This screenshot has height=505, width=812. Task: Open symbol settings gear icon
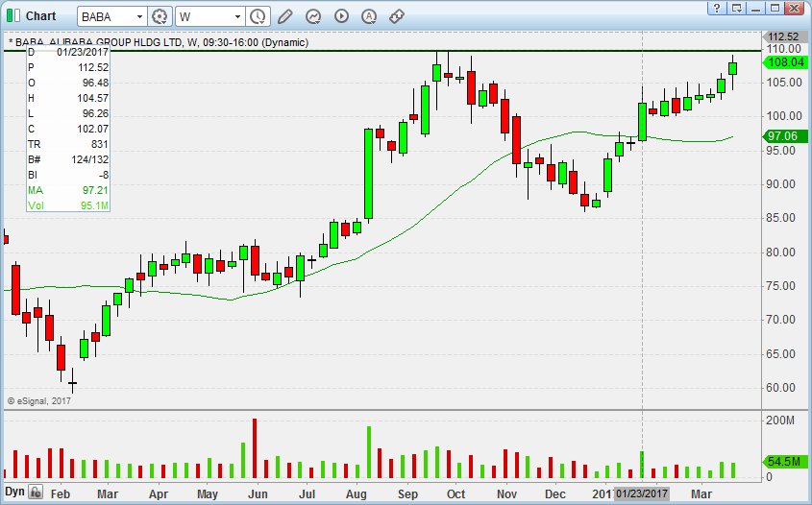click(160, 16)
